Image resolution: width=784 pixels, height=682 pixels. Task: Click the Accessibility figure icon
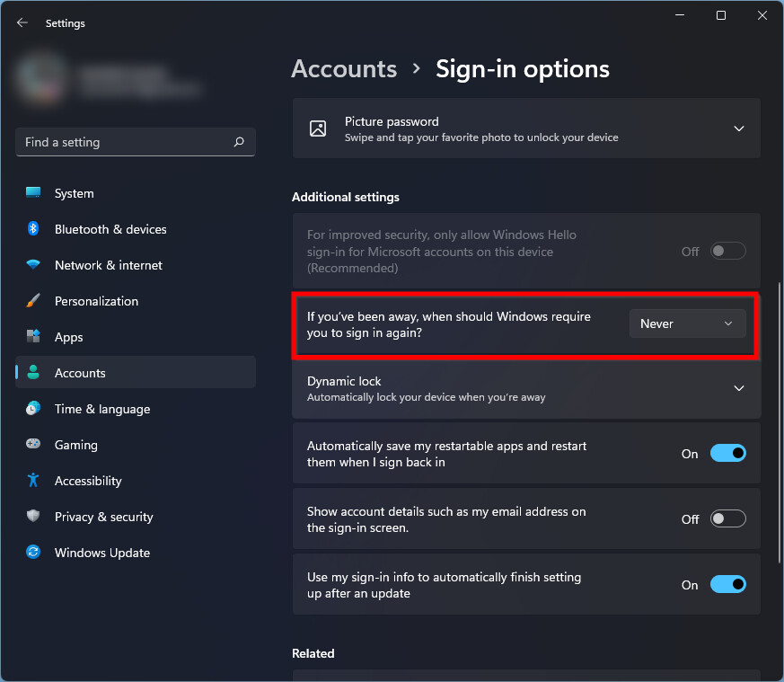33,480
